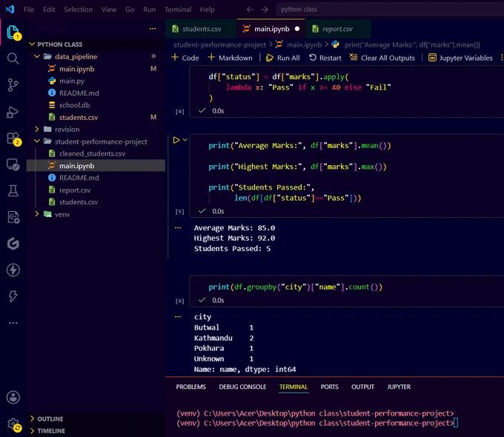The width and height of the screenshot is (504, 437).
Task: Click the G-shaped extension icon in activity bar
Action: tap(13, 244)
